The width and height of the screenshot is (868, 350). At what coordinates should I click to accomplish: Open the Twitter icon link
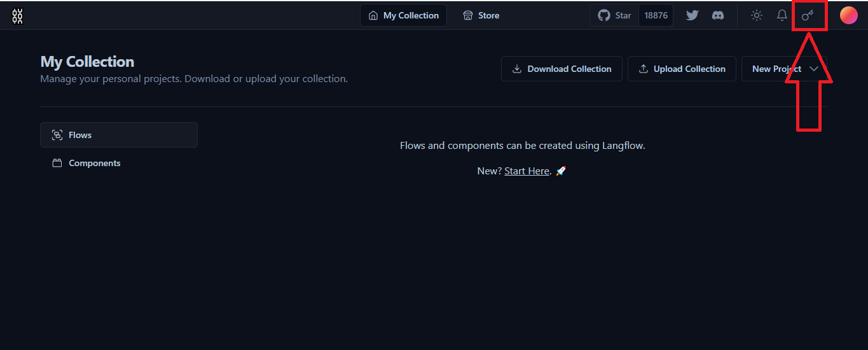click(x=692, y=15)
